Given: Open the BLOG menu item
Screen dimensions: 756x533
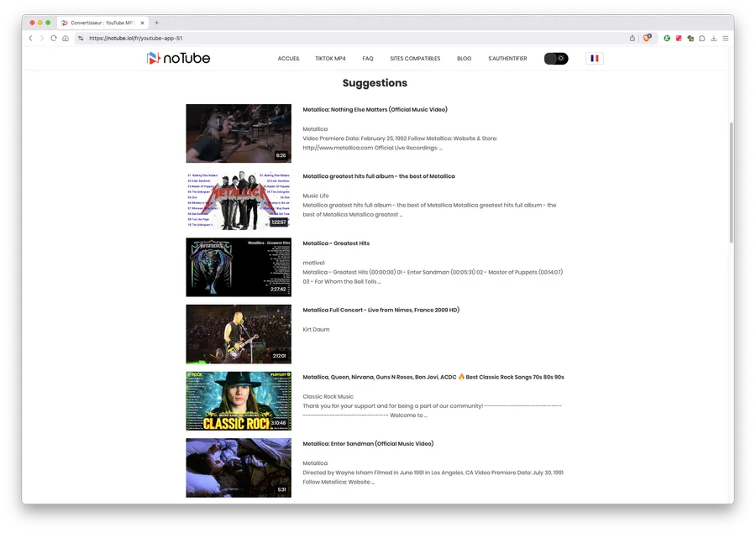Looking at the screenshot, I should tap(465, 58).
